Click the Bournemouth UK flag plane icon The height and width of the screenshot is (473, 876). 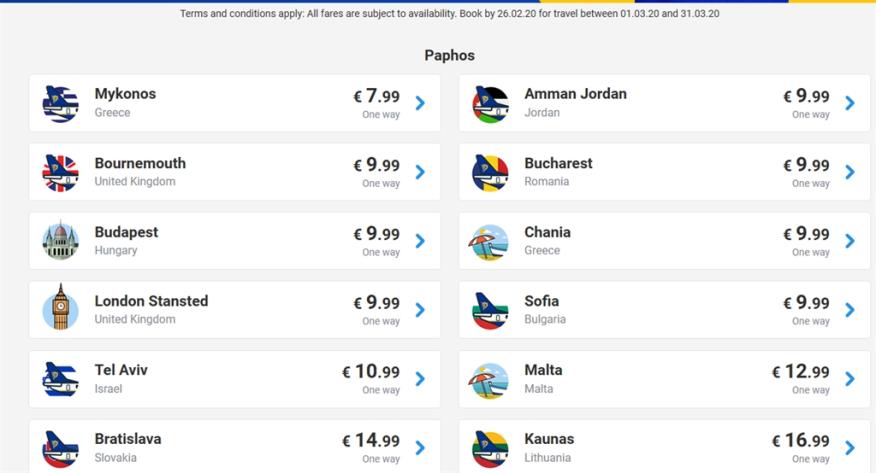pos(60,172)
